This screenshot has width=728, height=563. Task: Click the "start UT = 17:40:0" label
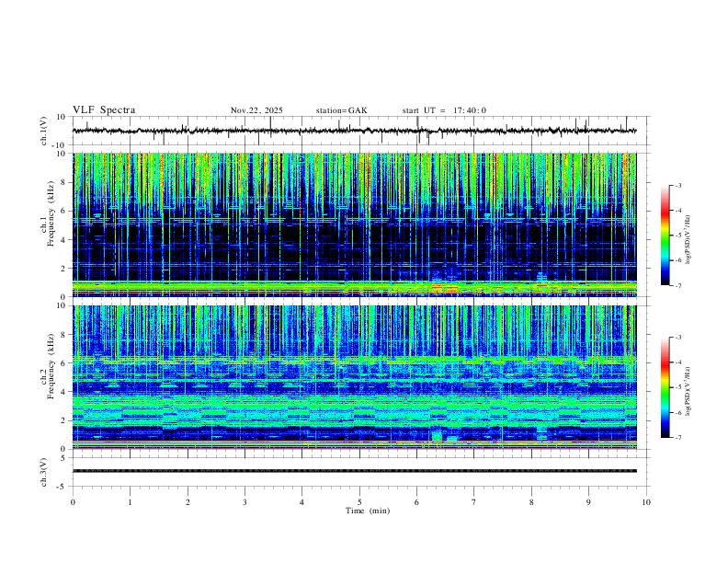pyautogui.click(x=444, y=110)
